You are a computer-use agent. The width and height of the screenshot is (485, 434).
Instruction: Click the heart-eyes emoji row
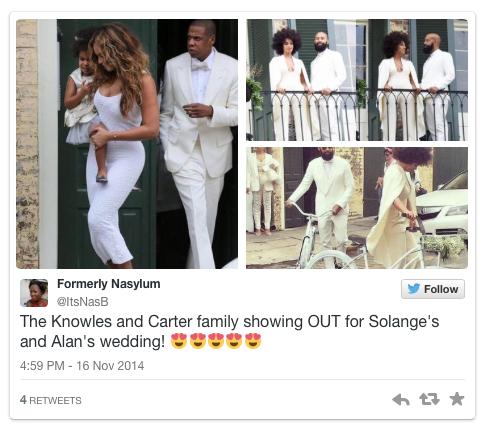[x=216, y=341]
